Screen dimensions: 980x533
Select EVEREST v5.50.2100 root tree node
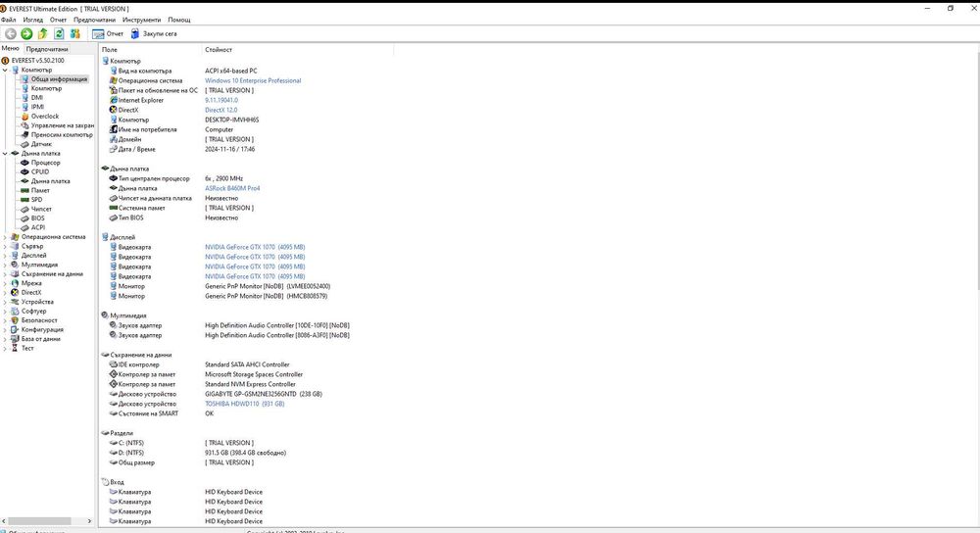coord(37,61)
